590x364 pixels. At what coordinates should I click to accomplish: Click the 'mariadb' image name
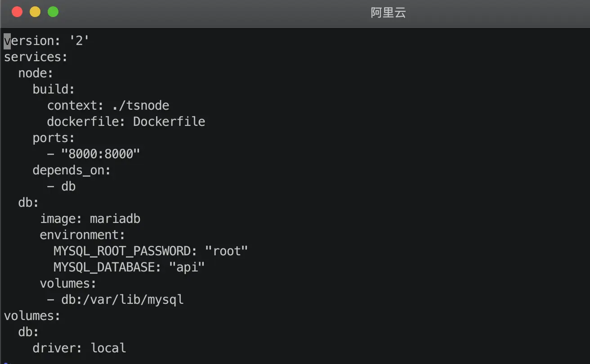pyautogui.click(x=115, y=219)
